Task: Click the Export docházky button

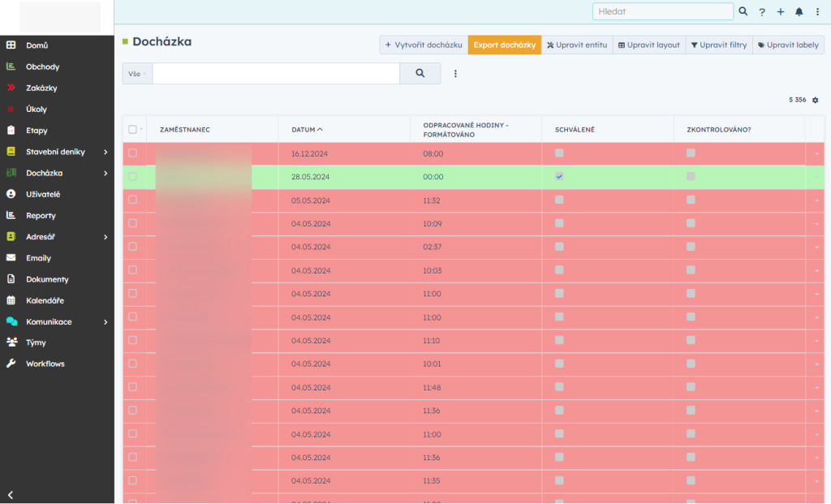Action: [504, 45]
